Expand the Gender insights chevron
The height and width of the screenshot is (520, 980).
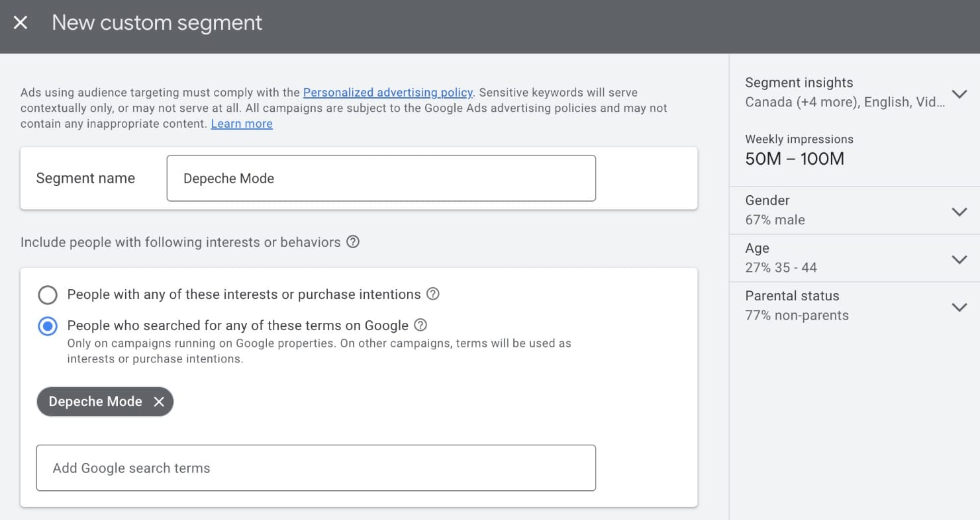[958, 212]
